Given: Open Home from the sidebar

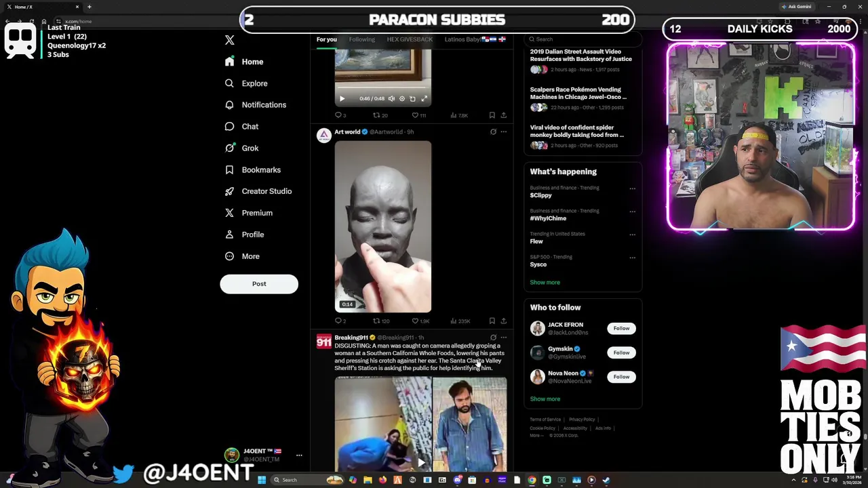Looking at the screenshot, I should point(244,62).
